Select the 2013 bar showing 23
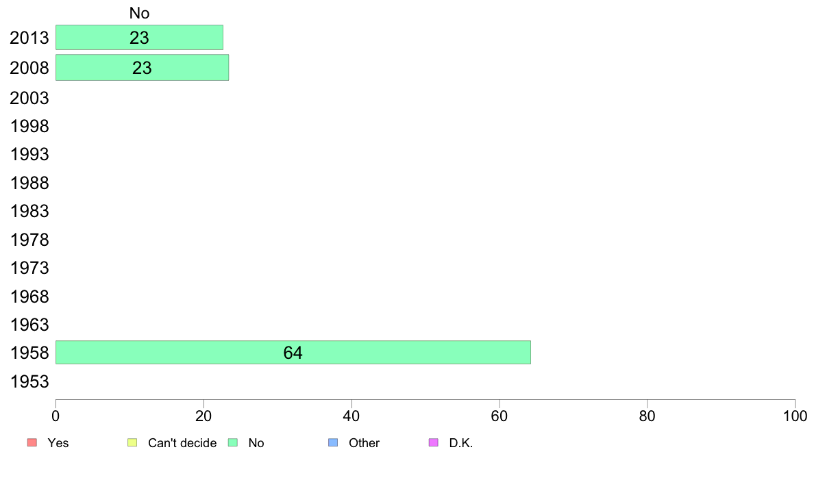The height and width of the screenshot is (504, 814). (139, 38)
